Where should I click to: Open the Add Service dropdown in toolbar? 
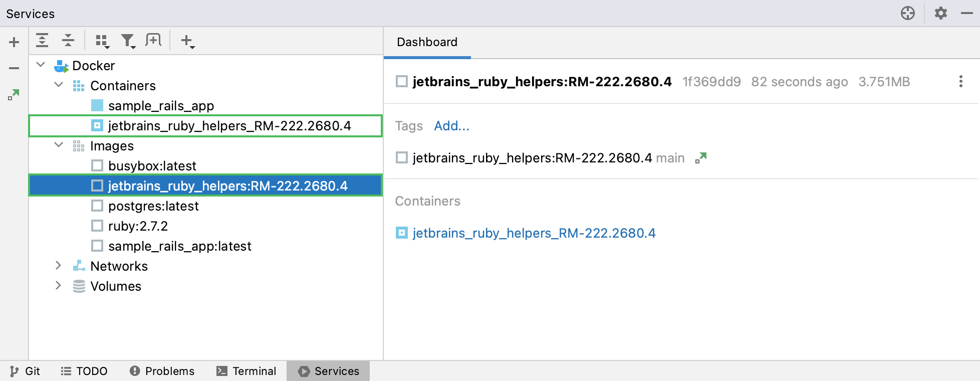(x=188, y=41)
